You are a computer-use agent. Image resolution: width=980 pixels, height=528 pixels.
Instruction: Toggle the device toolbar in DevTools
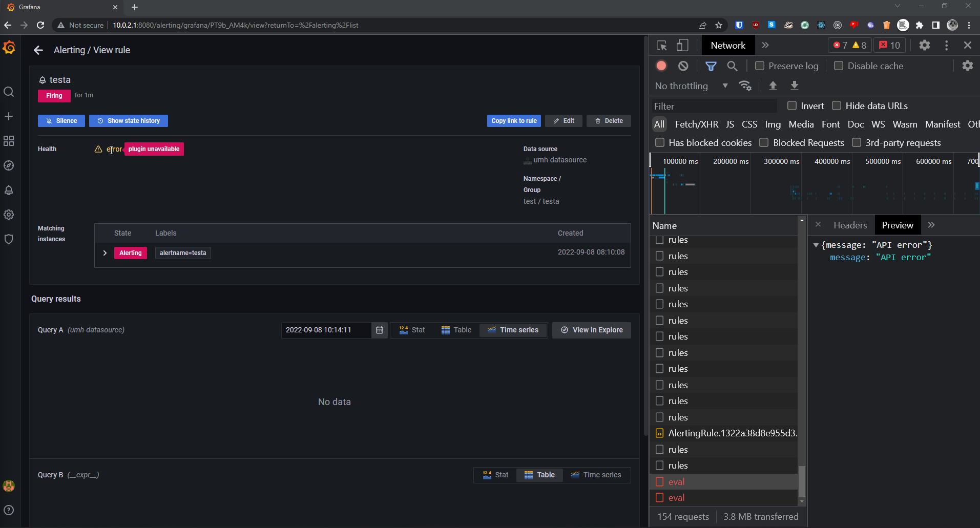pyautogui.click(x=682, y=45)
